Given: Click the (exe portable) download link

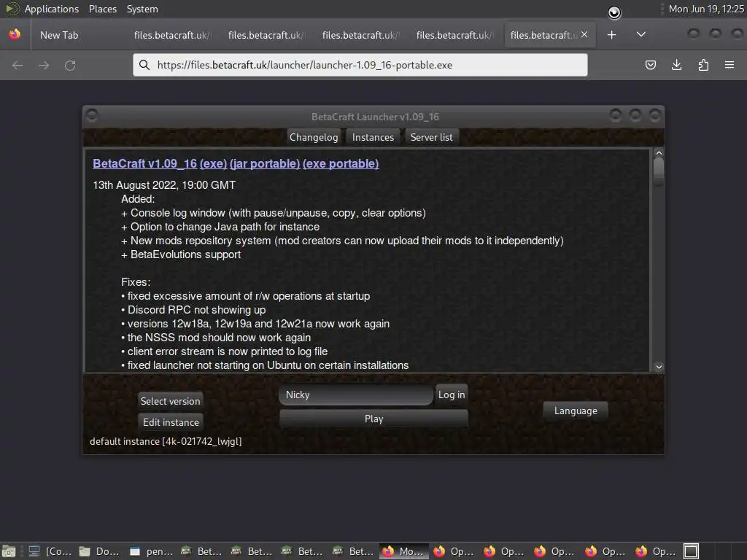Looking at the screenshot, I should [341, 163].
